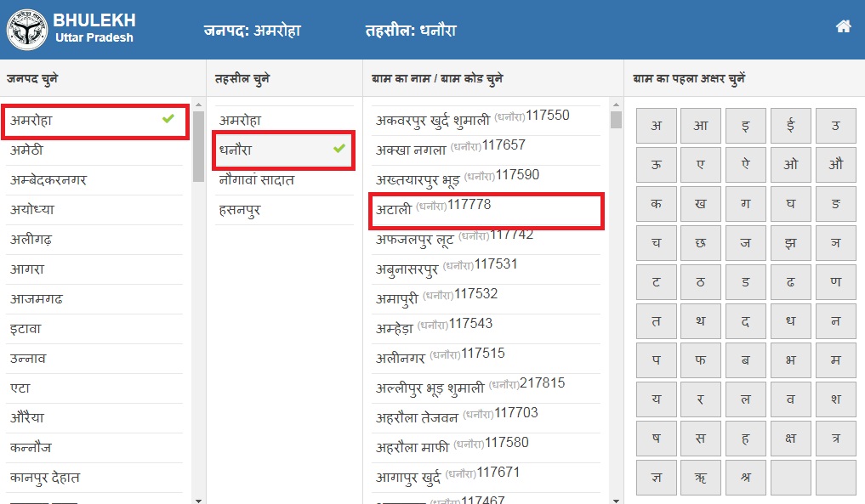Select tehsil नौगावां सादात from तहसील list
865x504 pixels.
point(285,180)
